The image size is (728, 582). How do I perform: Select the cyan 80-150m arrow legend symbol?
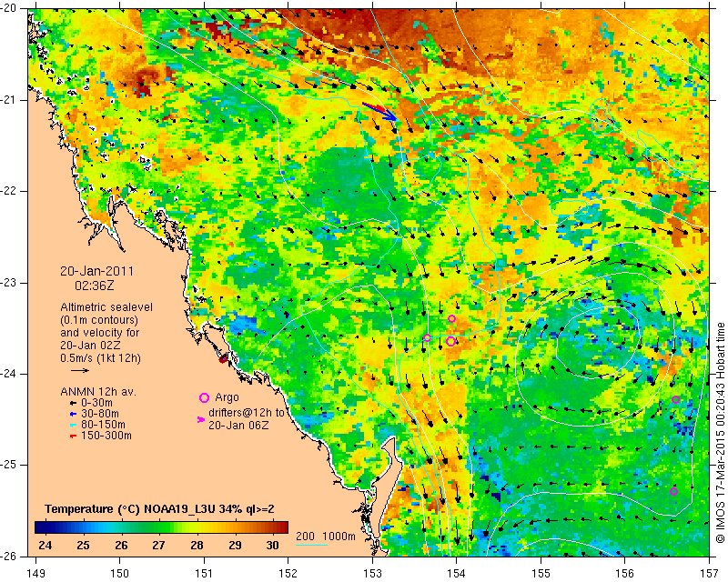click(73, 425)
